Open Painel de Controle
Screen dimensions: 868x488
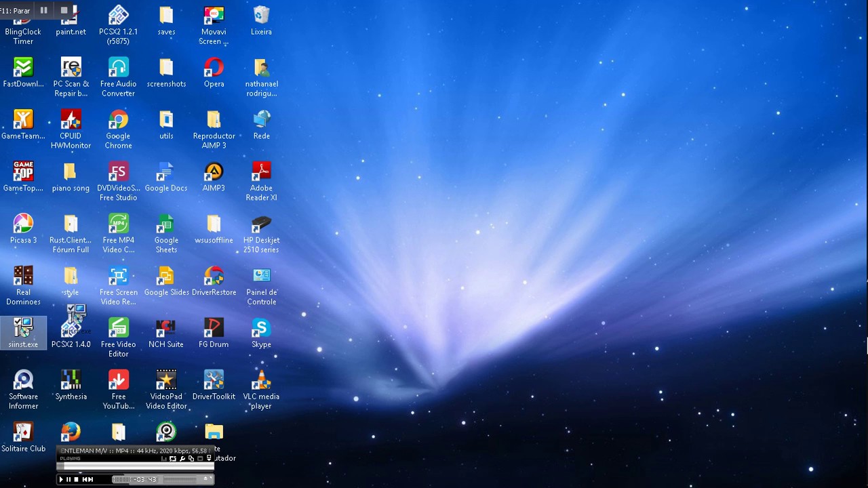pyautogui.click(x=261, y=285)
